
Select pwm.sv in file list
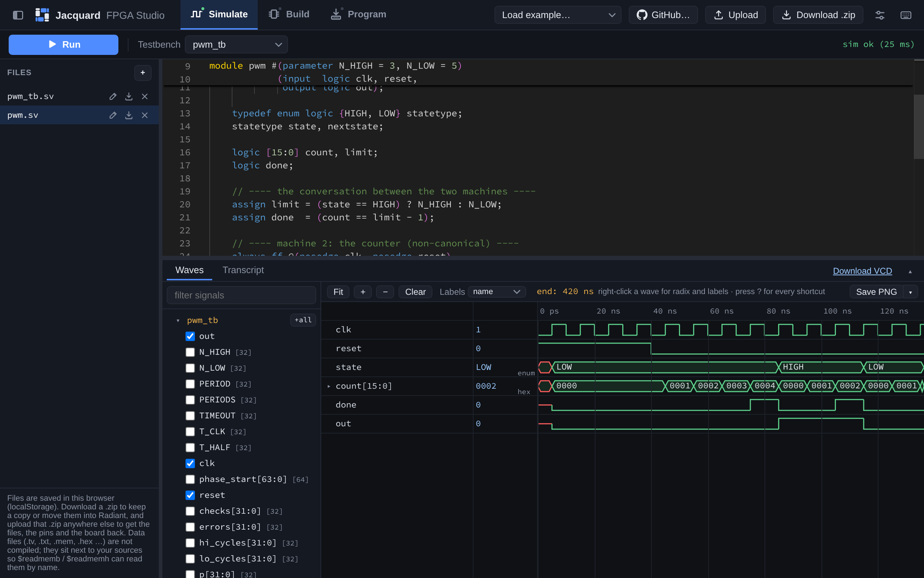[x=22, y=115]
